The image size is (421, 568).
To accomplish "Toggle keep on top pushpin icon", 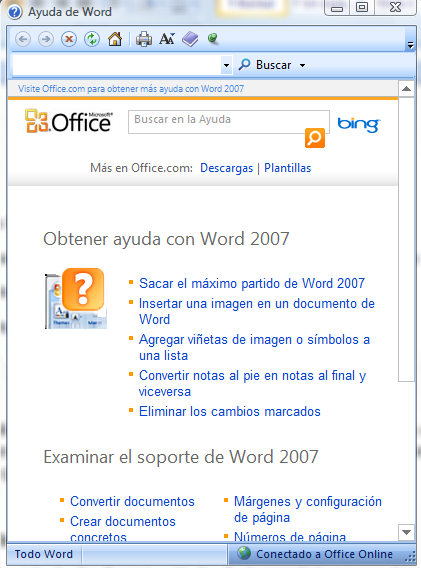I will (213, 38).
